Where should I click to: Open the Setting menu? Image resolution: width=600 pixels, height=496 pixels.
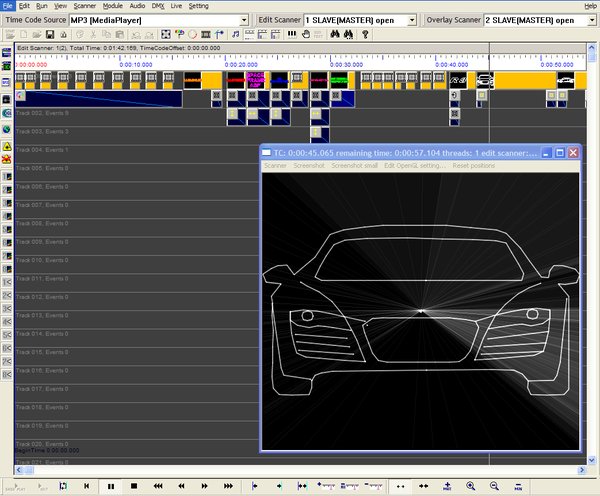click(199, 6)
